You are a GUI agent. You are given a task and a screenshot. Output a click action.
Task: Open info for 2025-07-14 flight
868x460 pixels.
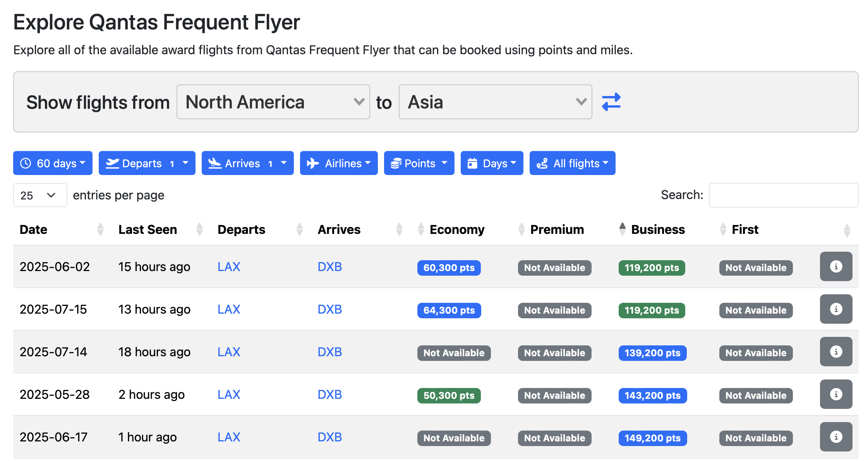point(835,352)
